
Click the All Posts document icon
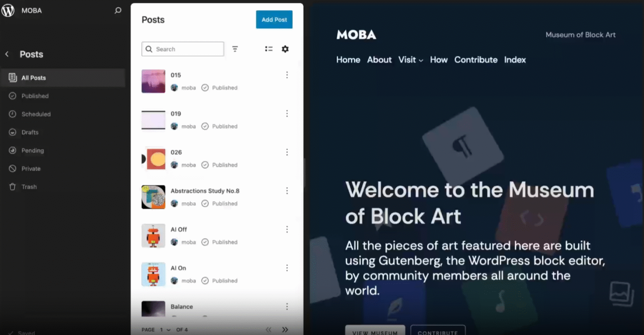click(x=13, y=77)
